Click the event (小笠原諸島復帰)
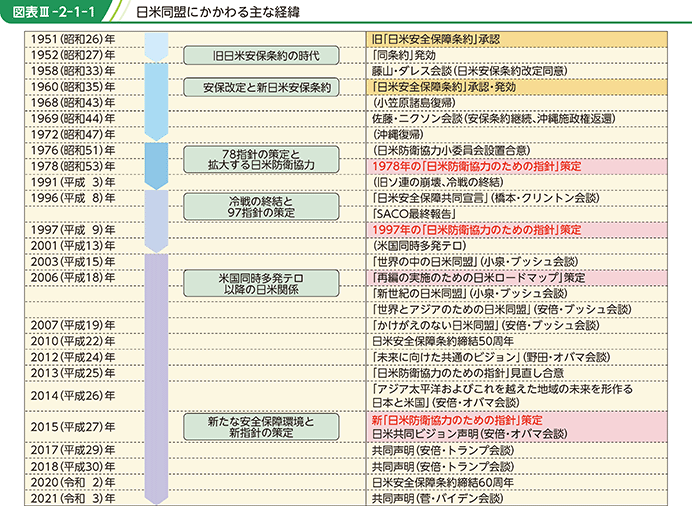Screen dimensions: 692x506 tap(414, 103)
